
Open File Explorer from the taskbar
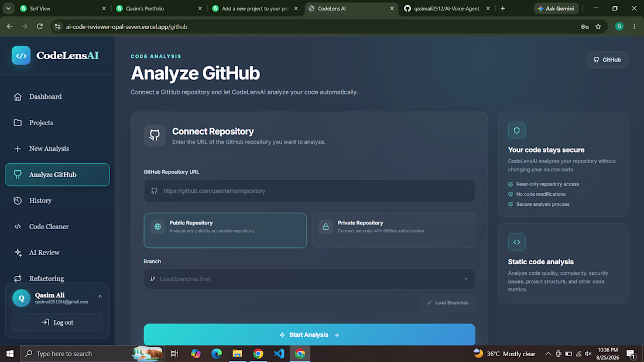[237, 353]
